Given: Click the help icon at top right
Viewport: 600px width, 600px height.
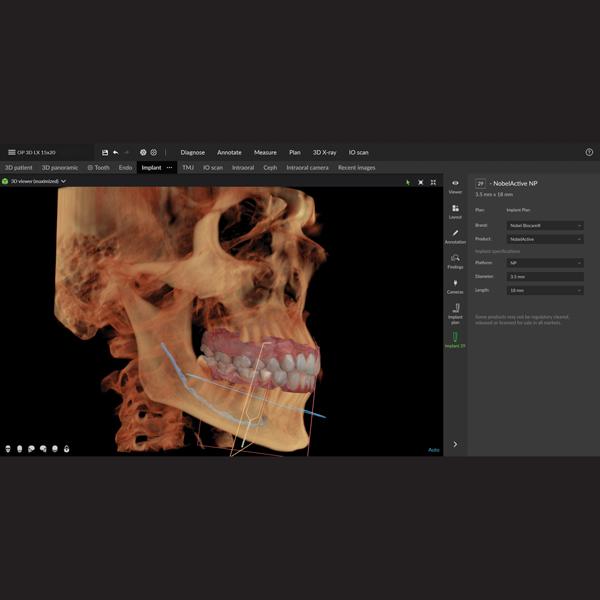Looking at the screenshot, I should coord(589,152).
